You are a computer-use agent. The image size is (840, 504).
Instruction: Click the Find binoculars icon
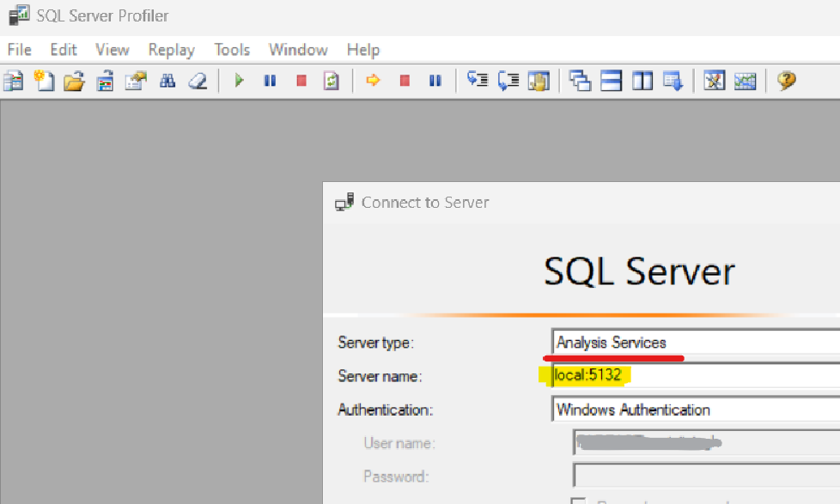coord(167,81)
